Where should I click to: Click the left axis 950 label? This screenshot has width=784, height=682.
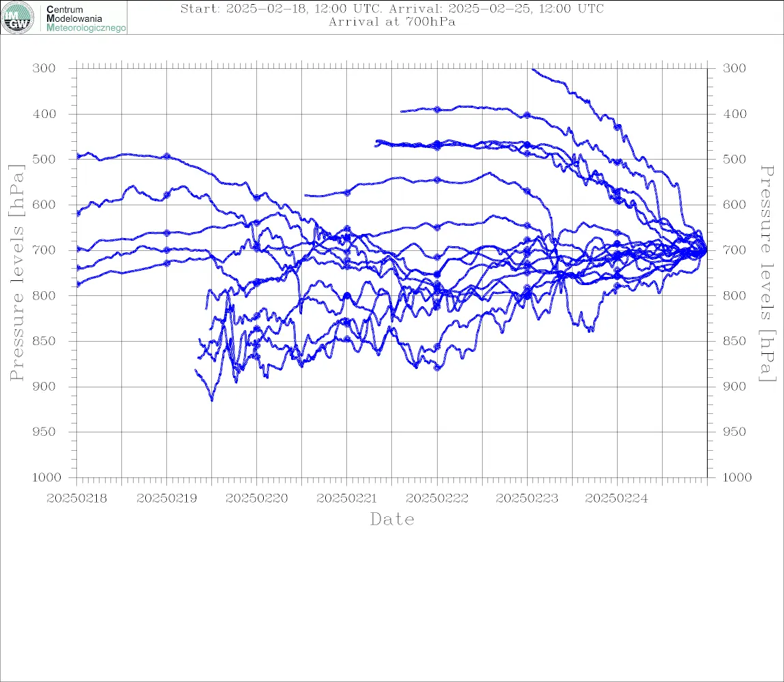44,432
